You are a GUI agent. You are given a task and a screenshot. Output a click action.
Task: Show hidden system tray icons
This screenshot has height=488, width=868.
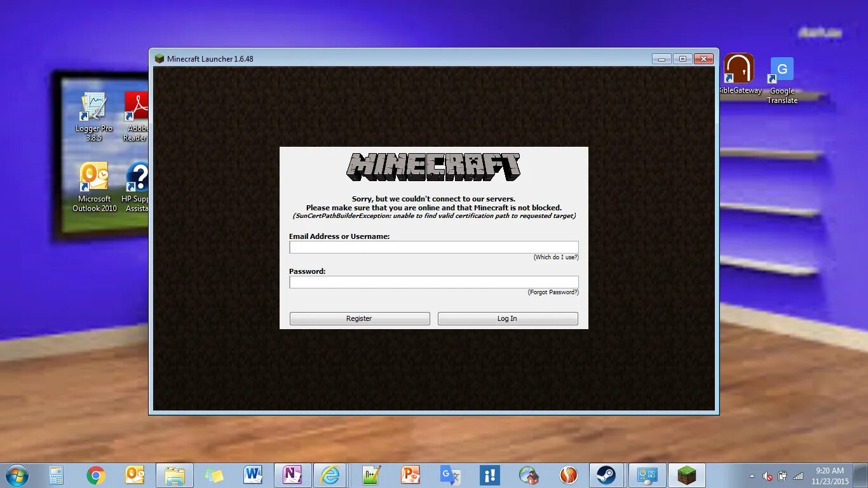pyautogui.click(x=752, y=476)
